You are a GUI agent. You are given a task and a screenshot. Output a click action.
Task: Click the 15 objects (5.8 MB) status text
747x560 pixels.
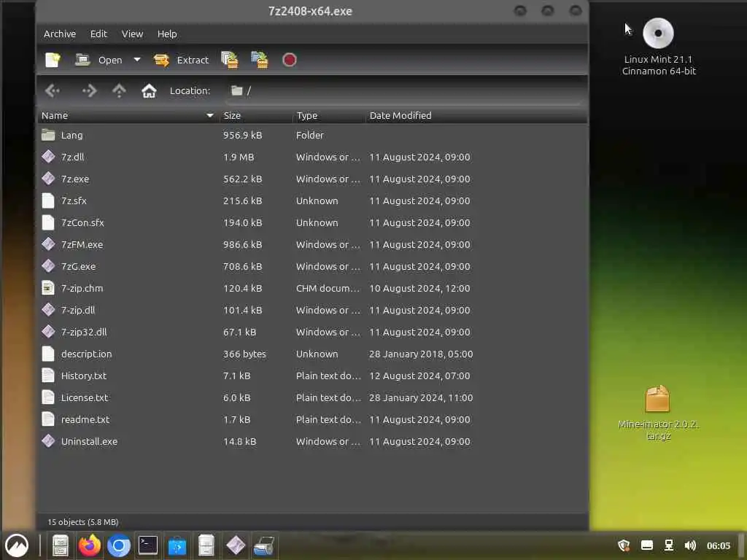click(x=83, y=522)
